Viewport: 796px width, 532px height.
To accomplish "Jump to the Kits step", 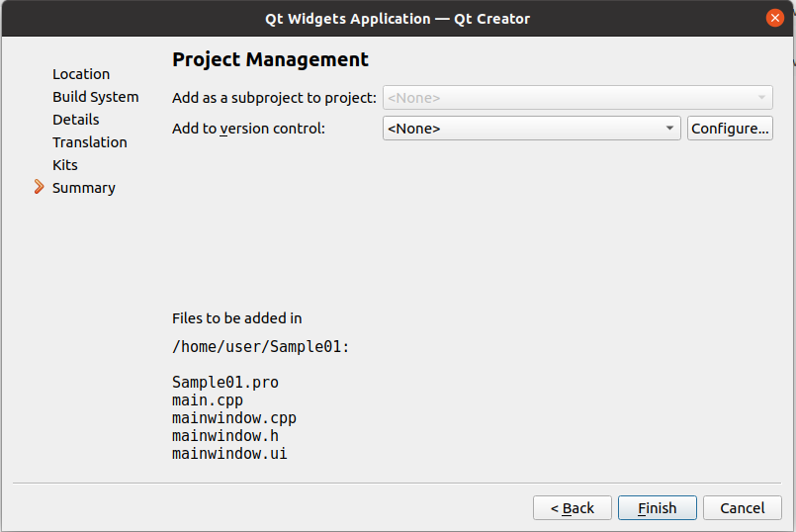I will pyautogui.click(x=65, y=165).
